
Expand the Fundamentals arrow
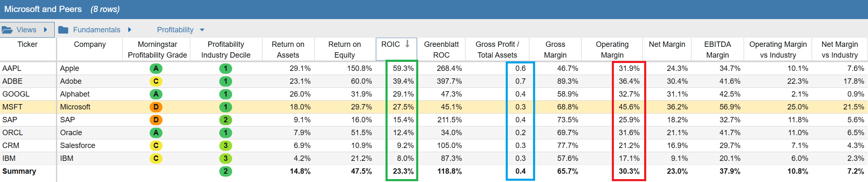(130, 30)
